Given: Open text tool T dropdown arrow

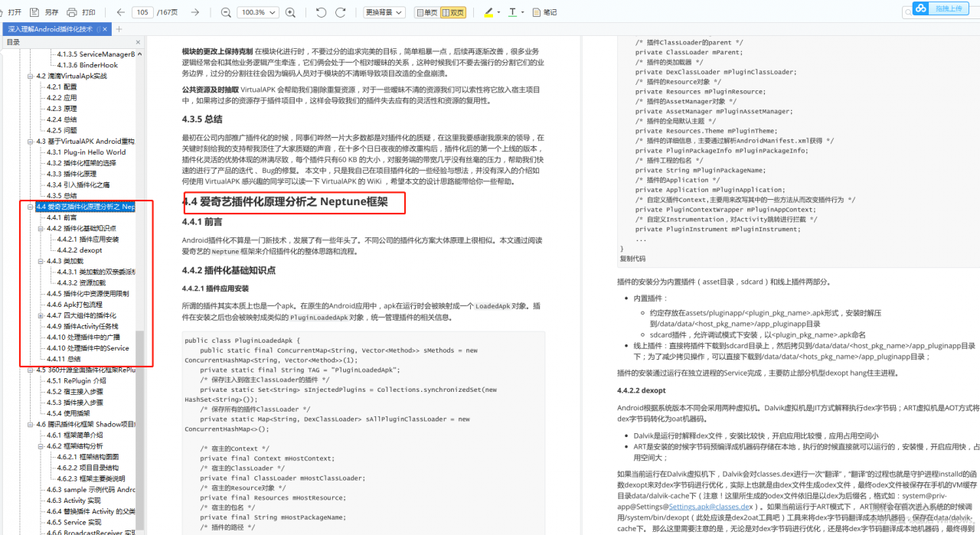Looking at the screenshot, I should click(x=524, y=12).
